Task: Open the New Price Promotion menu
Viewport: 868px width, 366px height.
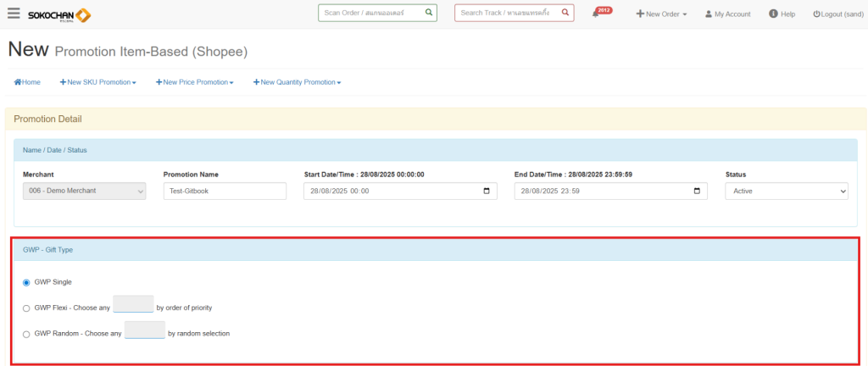Action: [194, 82]
